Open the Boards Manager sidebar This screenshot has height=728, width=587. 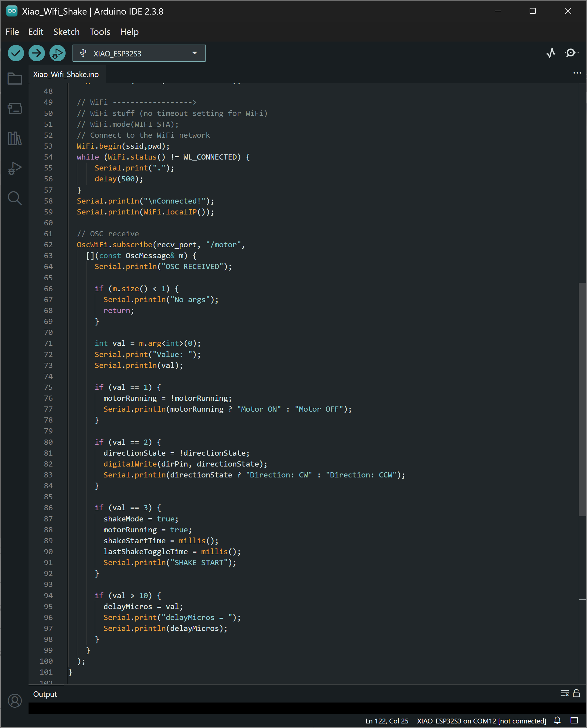pyautogui.click(x=15, y=109)
